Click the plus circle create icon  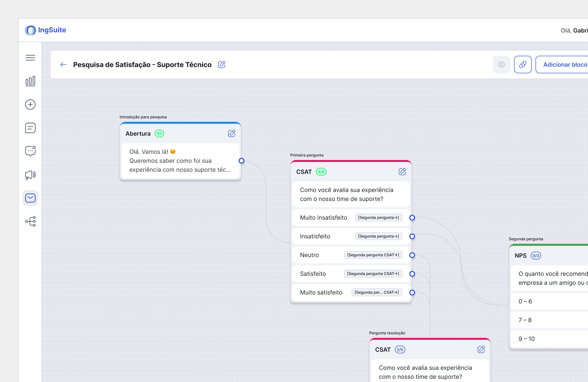pyautogui.click(x=30, y=104)
